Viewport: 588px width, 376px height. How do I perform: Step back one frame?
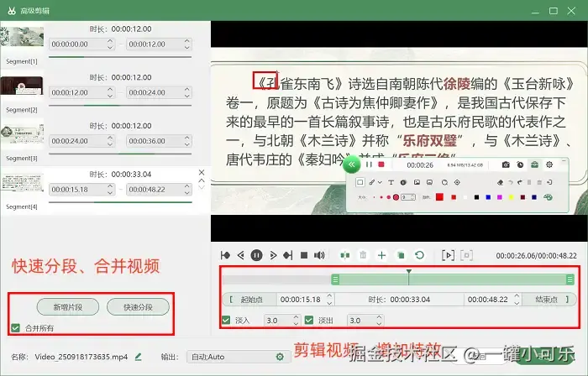tap(241, 255)
